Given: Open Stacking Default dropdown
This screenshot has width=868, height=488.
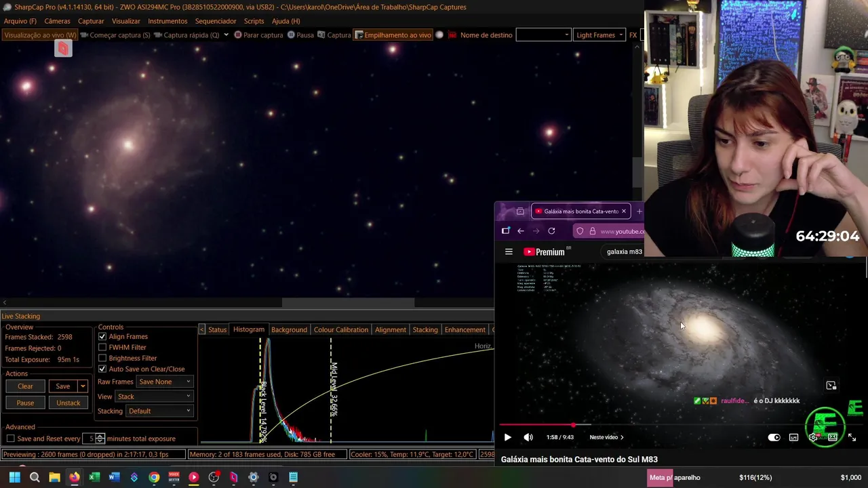Looking at the screenshot, I should pyautogui.click(x=159, y=411).
